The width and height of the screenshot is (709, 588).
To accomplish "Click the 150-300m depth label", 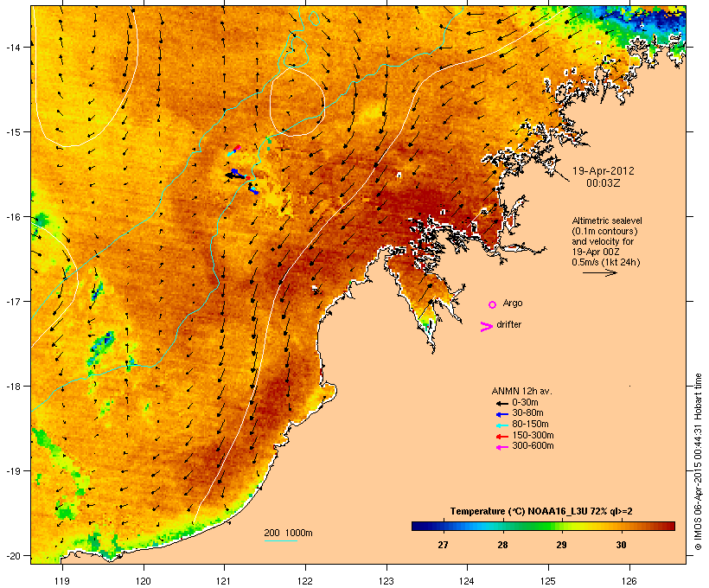I will pos(533,435).
